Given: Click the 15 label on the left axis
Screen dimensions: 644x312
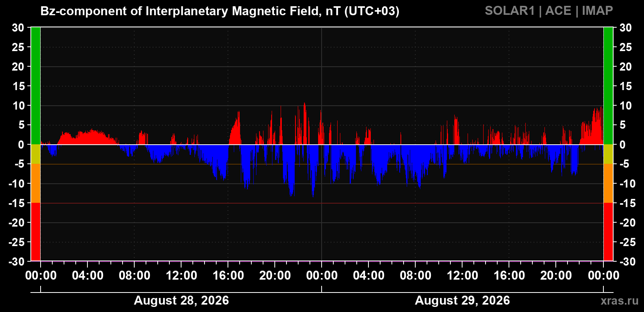Looking at the screenshot, I should click(18, 86).
